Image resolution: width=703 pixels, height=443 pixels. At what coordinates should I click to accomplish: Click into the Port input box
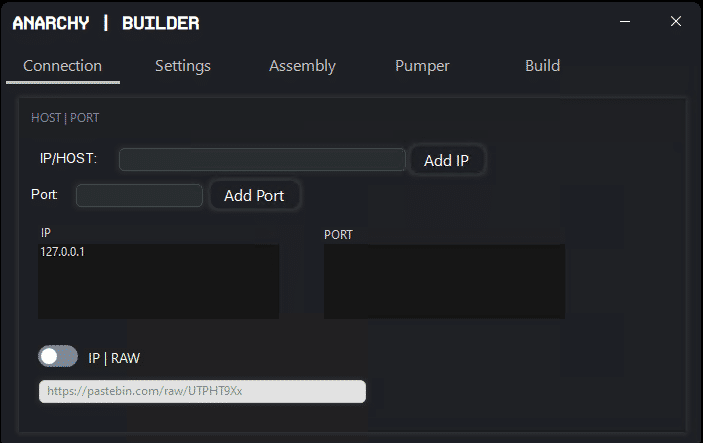[x=139, y=195]
